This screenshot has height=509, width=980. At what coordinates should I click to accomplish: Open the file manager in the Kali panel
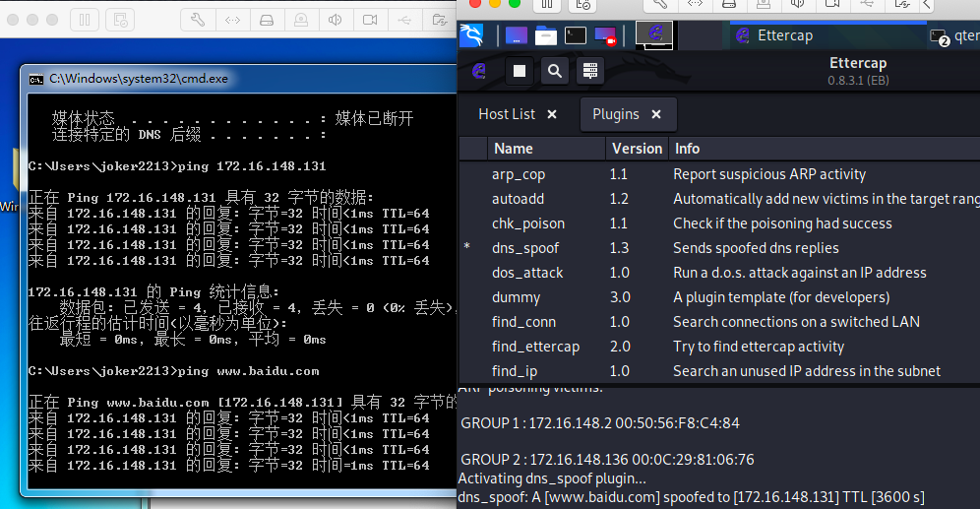pos(546,36)
